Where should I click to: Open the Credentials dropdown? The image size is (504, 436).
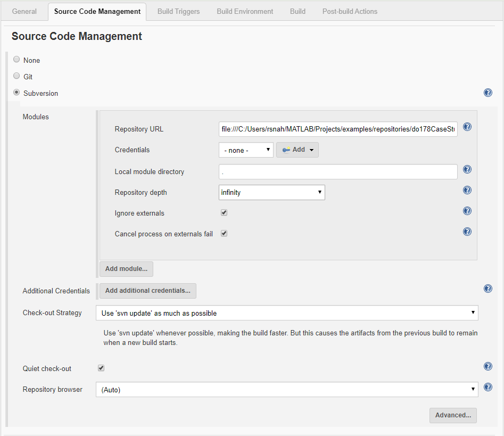[x=245, y=150]
